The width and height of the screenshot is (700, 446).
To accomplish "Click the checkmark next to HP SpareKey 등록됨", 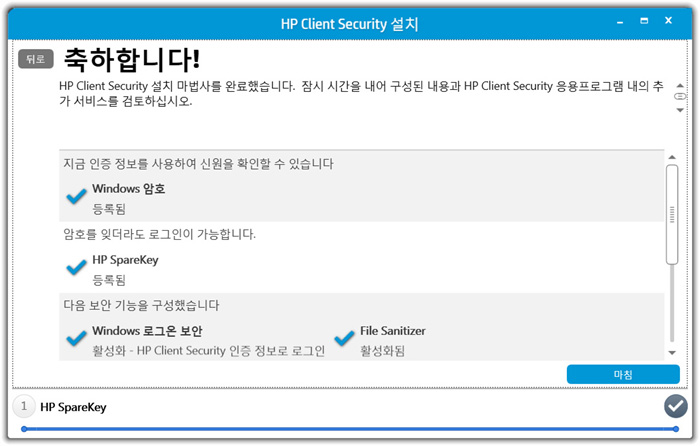I will click(x=76, y=267).
